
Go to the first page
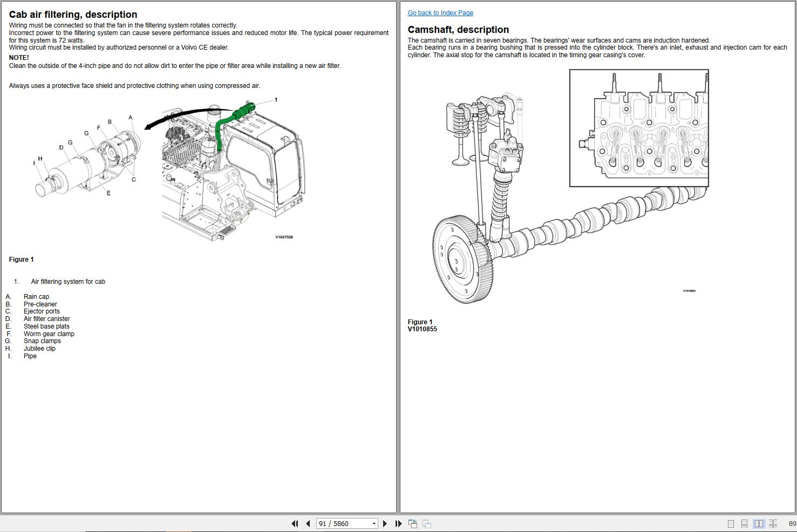pos(295,523)
